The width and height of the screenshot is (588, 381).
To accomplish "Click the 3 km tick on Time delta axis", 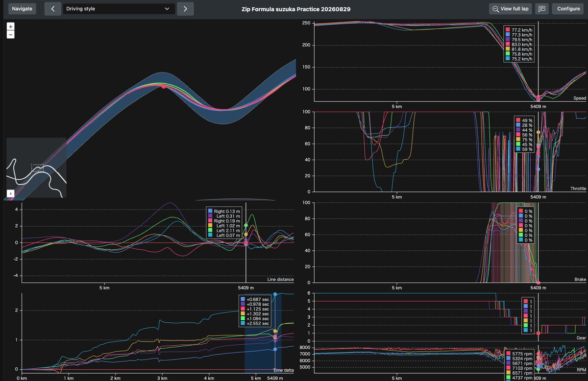I will pyautogui.click(x=162, y=378).
